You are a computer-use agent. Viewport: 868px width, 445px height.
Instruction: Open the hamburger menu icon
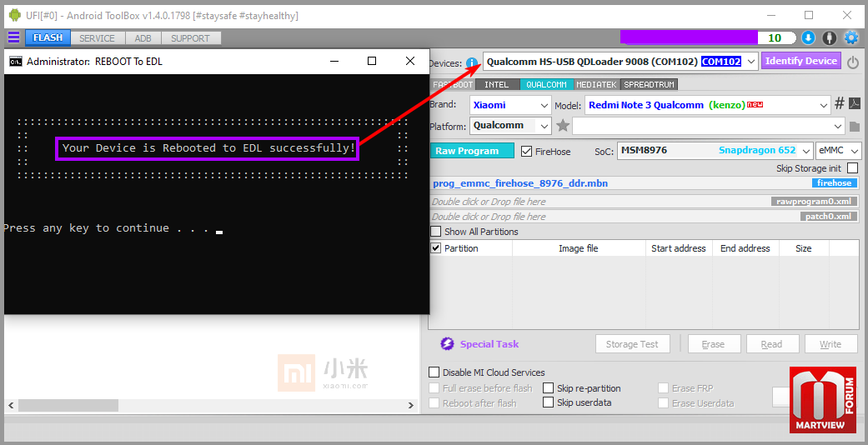coord(13,37)
